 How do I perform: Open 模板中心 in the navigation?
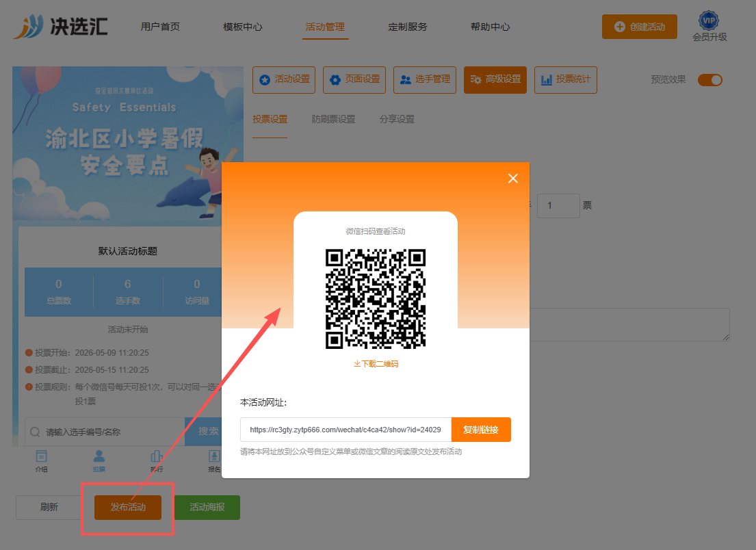point(242,27)
